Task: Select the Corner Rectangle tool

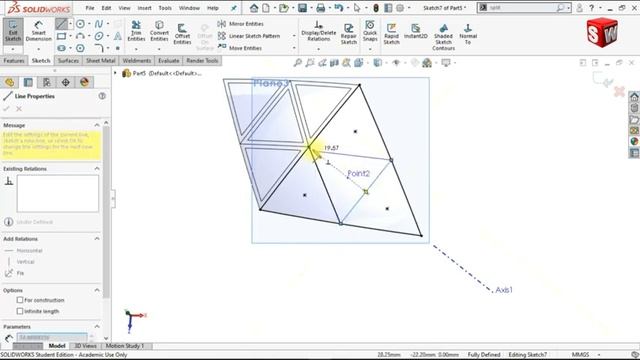Action: point(61,36)
